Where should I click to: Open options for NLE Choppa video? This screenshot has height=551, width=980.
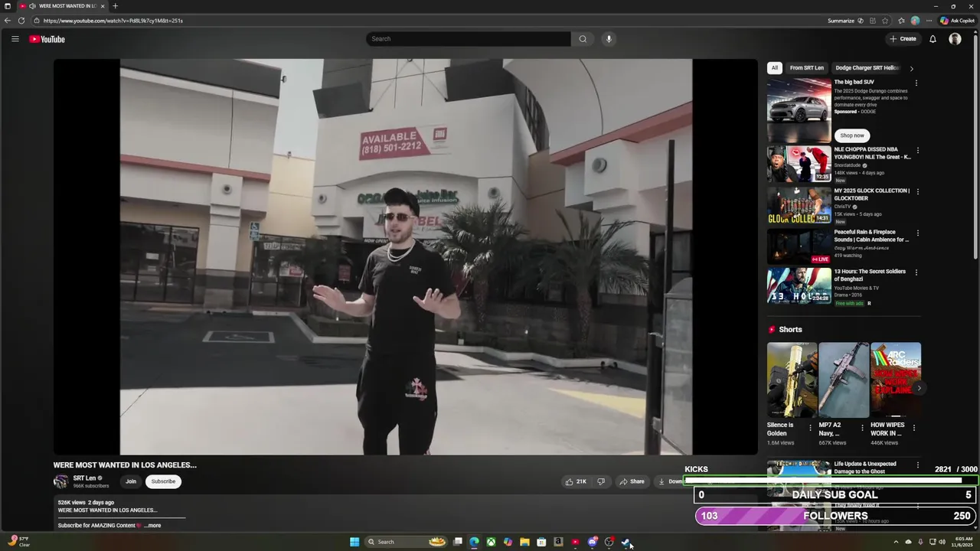pyautogui.click(x=917, y=150)
